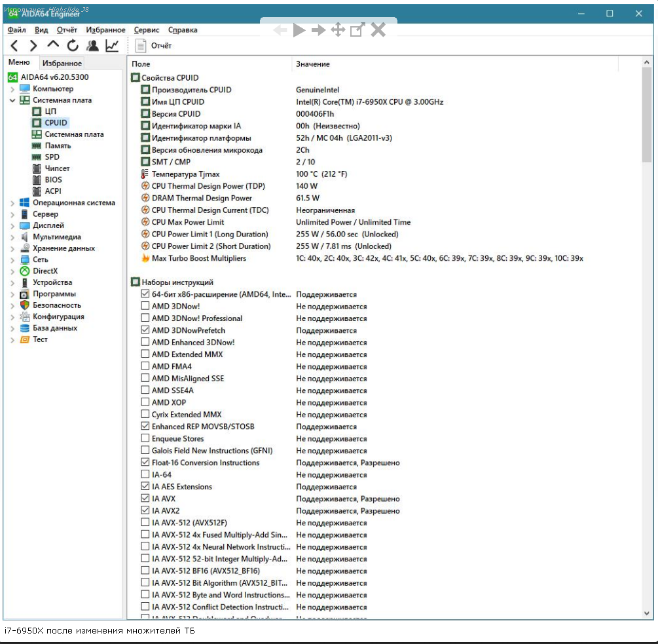The image size is (658, 644).
Task: Open the graph chart toolbar icon
Action: point(112,46)
